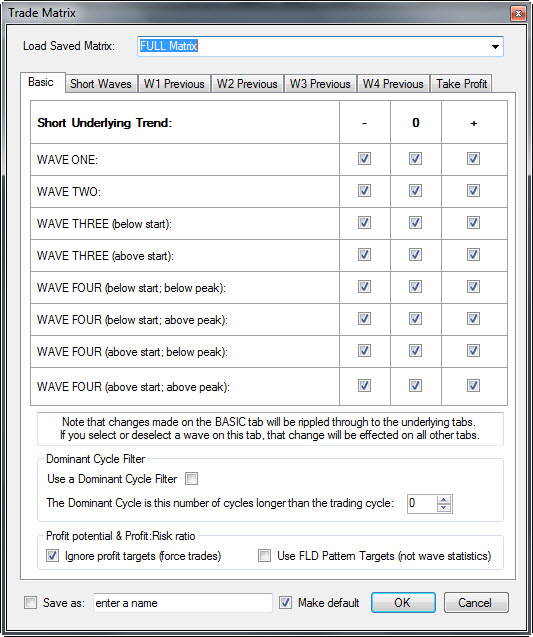Select the W3 Previous tab
This screenshot has width=533, height=637.
click(x=320, y=84)
